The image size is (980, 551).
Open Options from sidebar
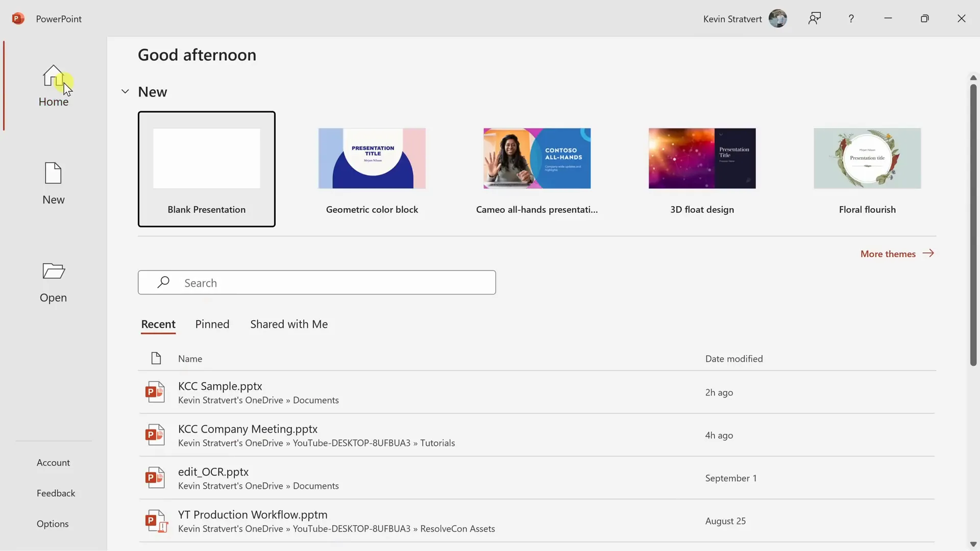point(53,523)
